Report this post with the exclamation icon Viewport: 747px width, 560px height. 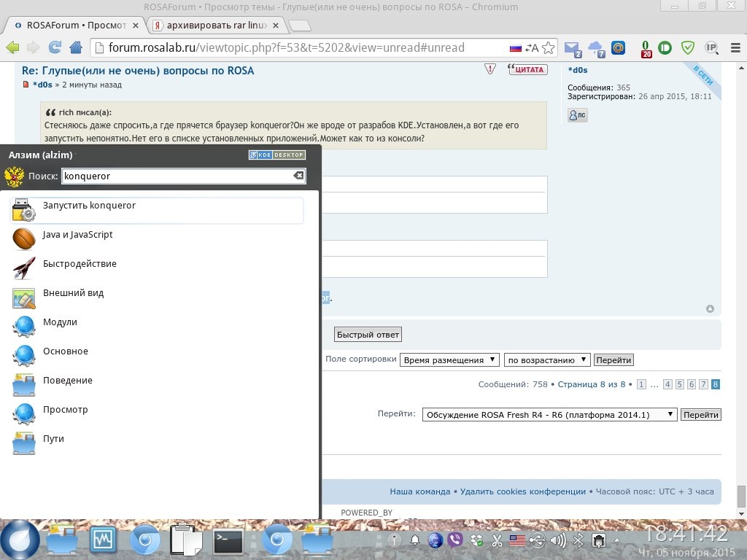pyautogui.click(x=490, y=69)
